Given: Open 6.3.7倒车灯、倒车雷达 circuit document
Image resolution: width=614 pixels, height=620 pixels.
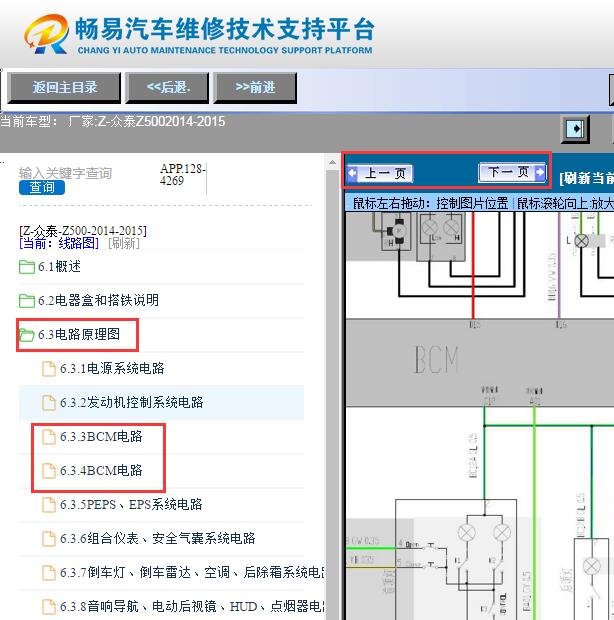Looking at the screenshot, I should click(x=192, y=573).
